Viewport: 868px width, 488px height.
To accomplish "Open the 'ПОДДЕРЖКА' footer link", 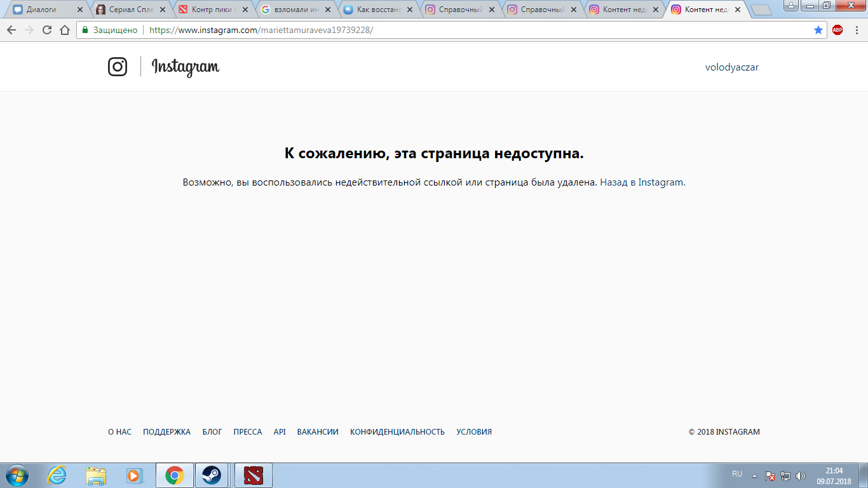I will click(166, 432).
